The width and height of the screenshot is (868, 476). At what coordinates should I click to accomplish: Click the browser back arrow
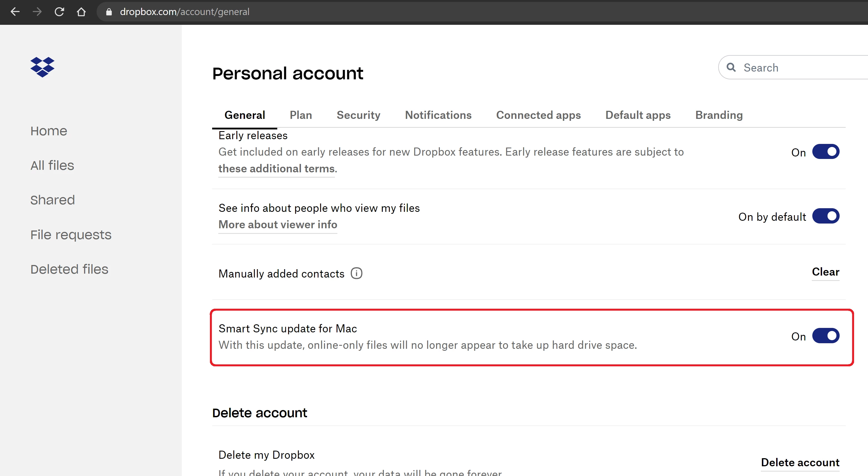coord(15,12)
